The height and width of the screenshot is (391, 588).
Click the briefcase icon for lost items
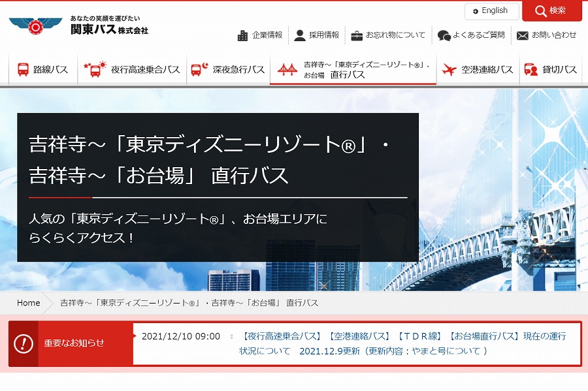click(x=357, y=36)
